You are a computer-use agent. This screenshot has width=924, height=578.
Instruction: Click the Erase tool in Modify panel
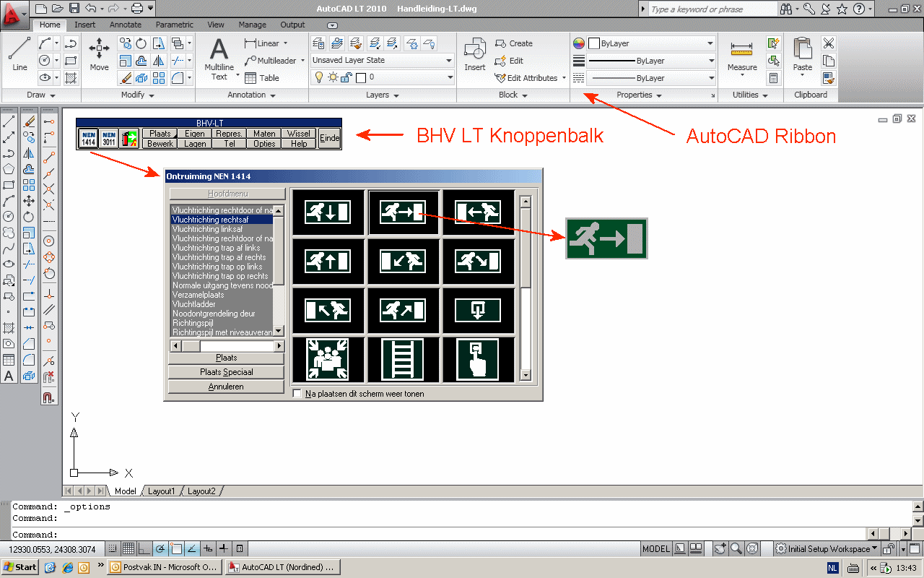pos(126,78)
